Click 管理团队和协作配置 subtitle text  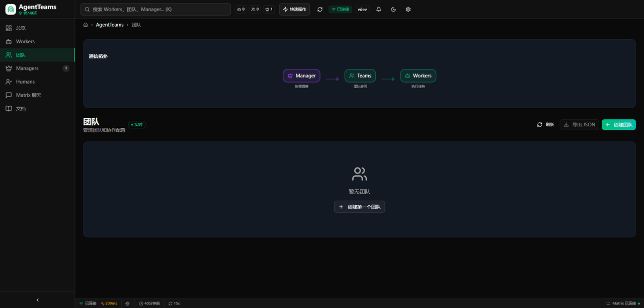(104, 130)
